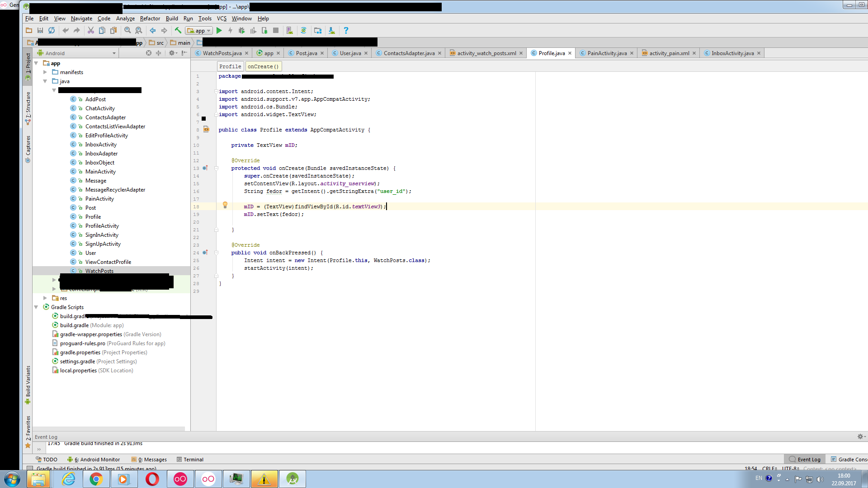Click the Windows Start button
868x488 pixels.
[12, 479]
